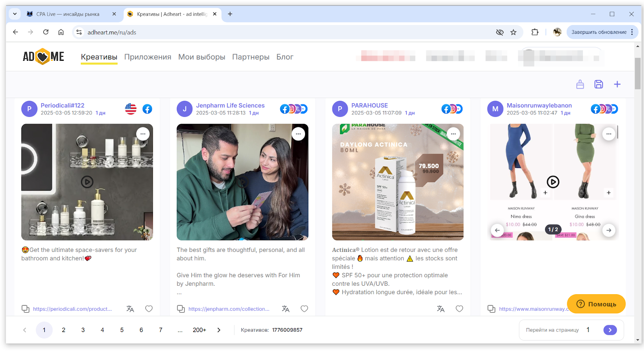
Task: Click the save filter floppy icon
Action: (x=599, y=84)
